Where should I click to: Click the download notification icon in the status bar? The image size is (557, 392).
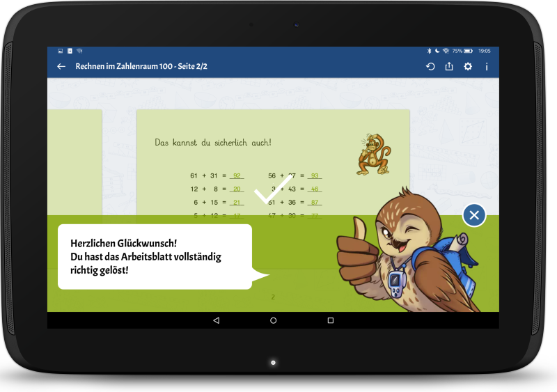click(70, 51)
